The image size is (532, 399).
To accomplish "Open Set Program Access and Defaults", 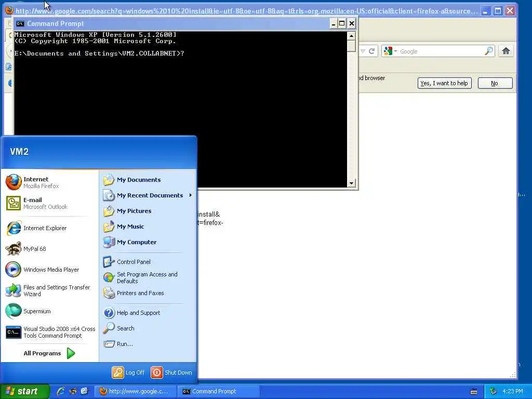I will [148, 277].
